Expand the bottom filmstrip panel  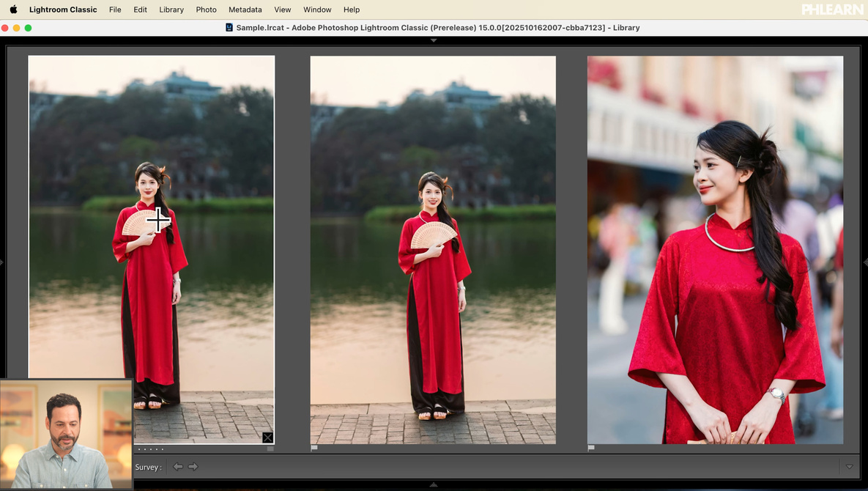pyautogui.click(x=434, y=484)
